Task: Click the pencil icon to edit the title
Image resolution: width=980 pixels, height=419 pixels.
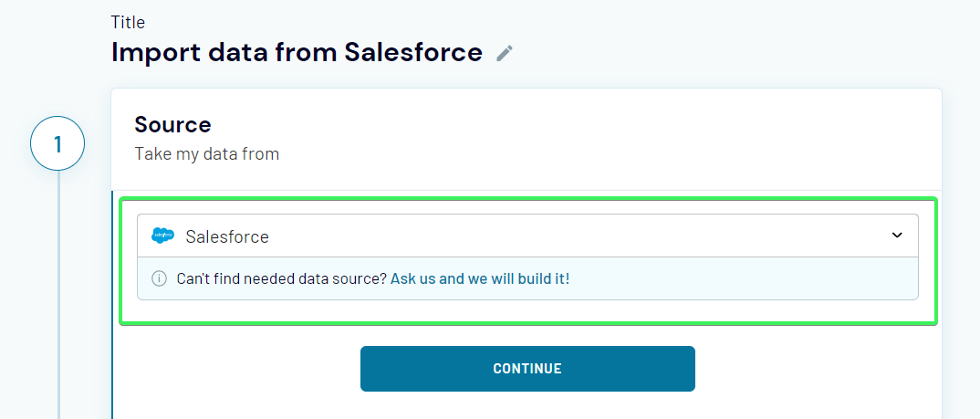Action: 505,54
